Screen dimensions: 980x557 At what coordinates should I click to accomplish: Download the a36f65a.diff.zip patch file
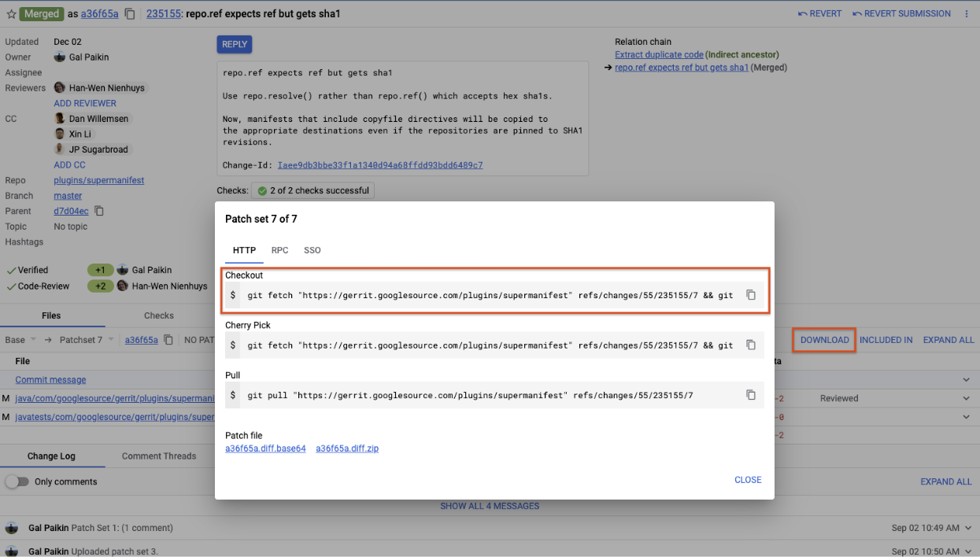[x=347, y=448]
